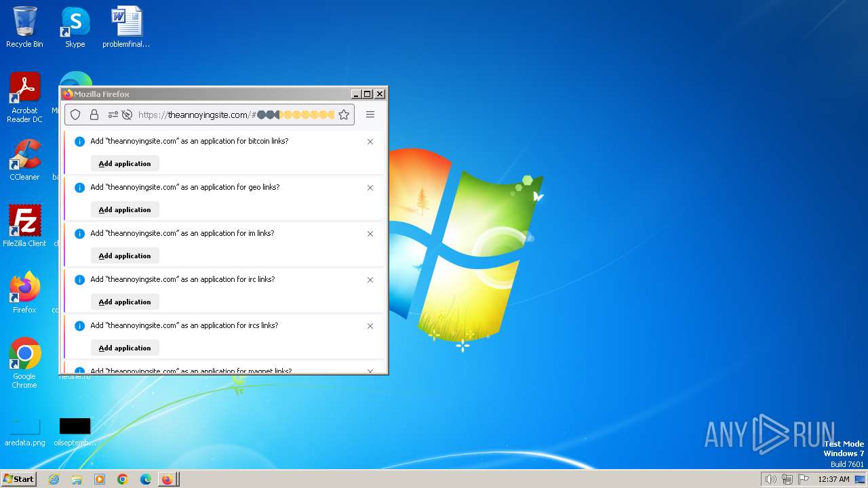Click the 12:37 AM system clock
The image size is (868, 488).
point(833,479)
